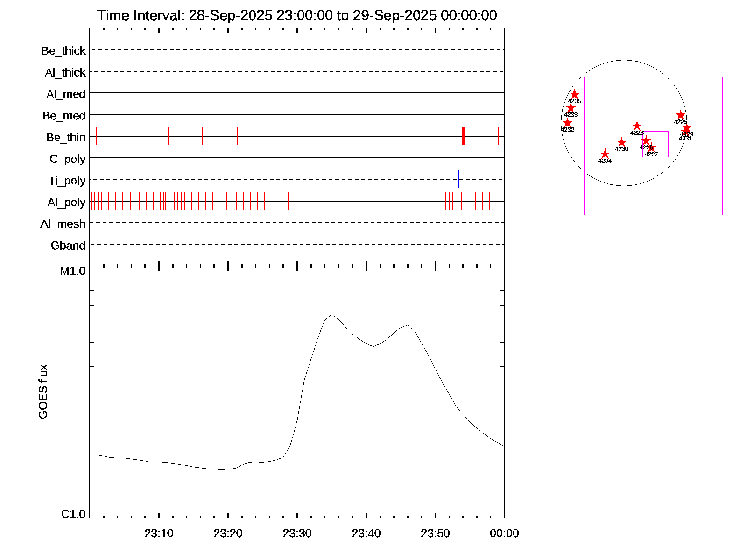Click the red star labeled 4234
This screenshot has width=747, height=560.
(x=605, y=154)
